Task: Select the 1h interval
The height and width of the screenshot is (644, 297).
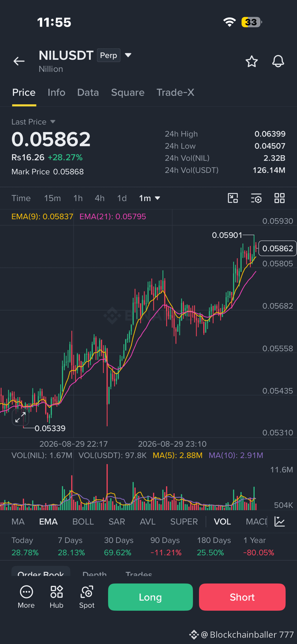Action: pyautogui.click(x=78, y=198)
